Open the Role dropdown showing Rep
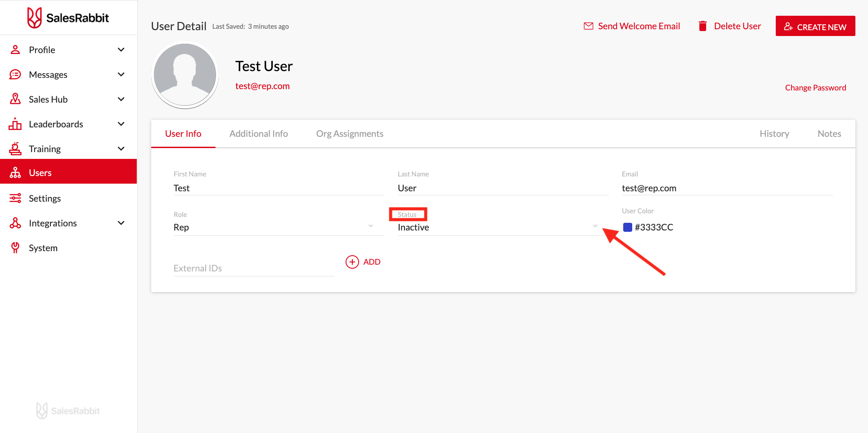The width and height of the screenshot is (868, 433). (x=279, y=227)
